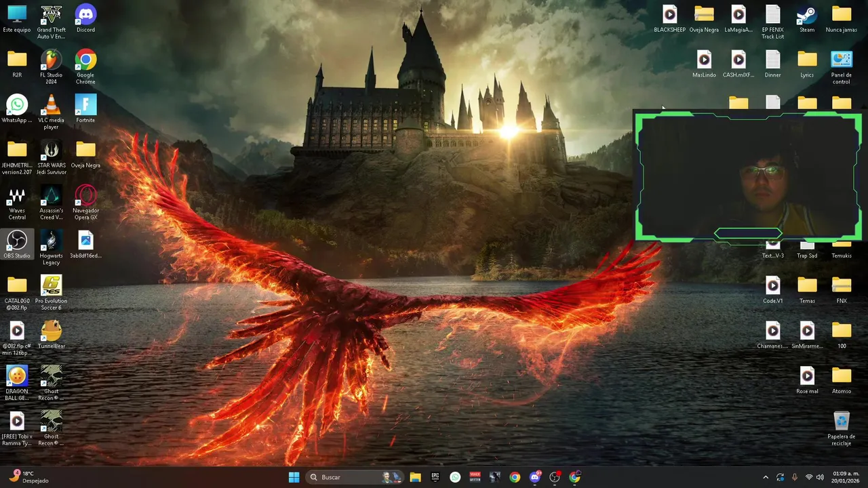Open Nunca jamas folder
This screenshot has height=488, width=868.
(x=842, y=19)
